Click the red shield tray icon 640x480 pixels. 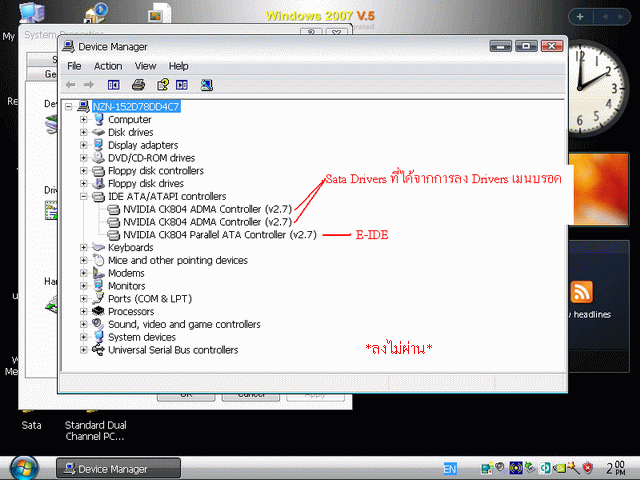tap(587, 468)
